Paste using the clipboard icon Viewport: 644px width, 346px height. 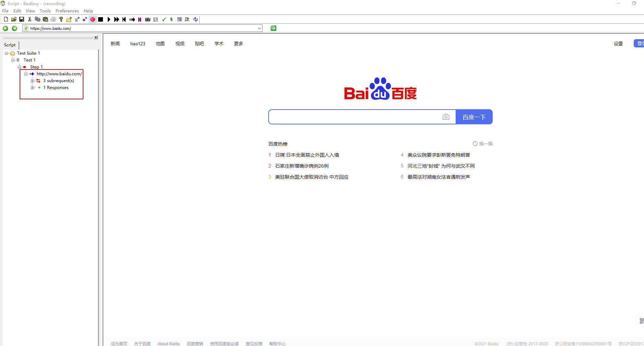click(45, 19)
